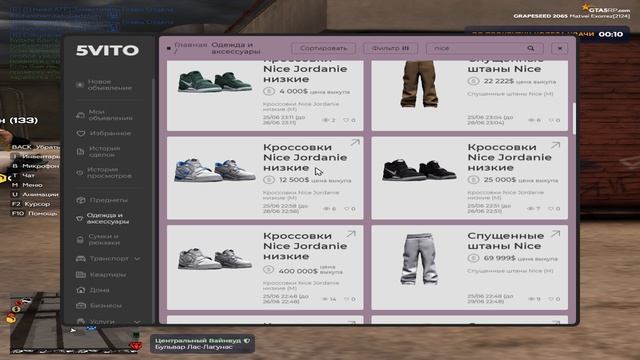Open История сделок sidebar icon
The width and height of the screenshot is (640, 360).
(x=80, y=152)
